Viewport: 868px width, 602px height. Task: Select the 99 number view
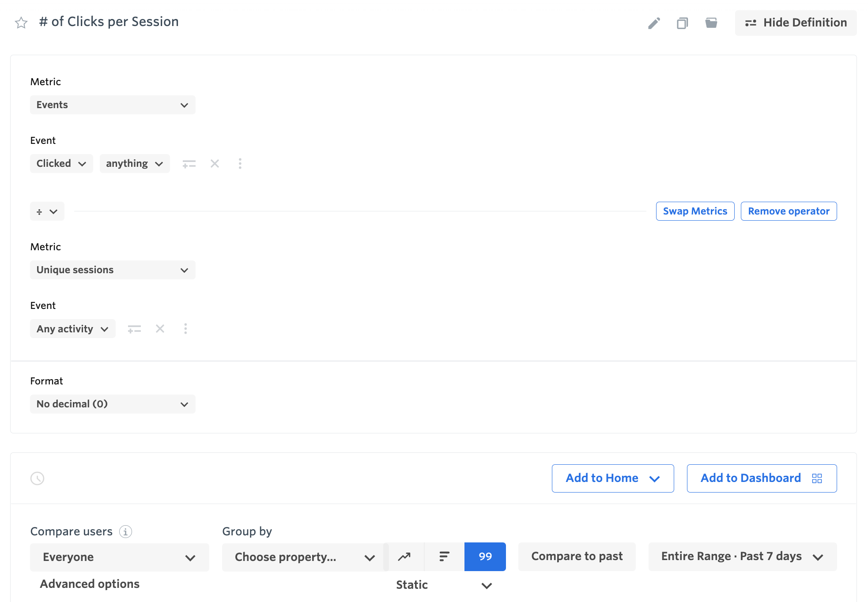click(485, 557)
